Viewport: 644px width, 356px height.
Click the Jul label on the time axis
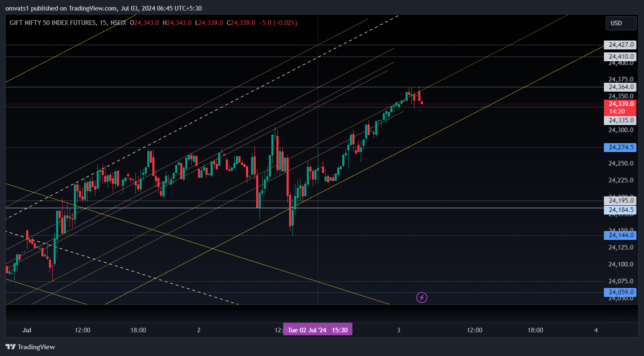click(x=27, y=330)
